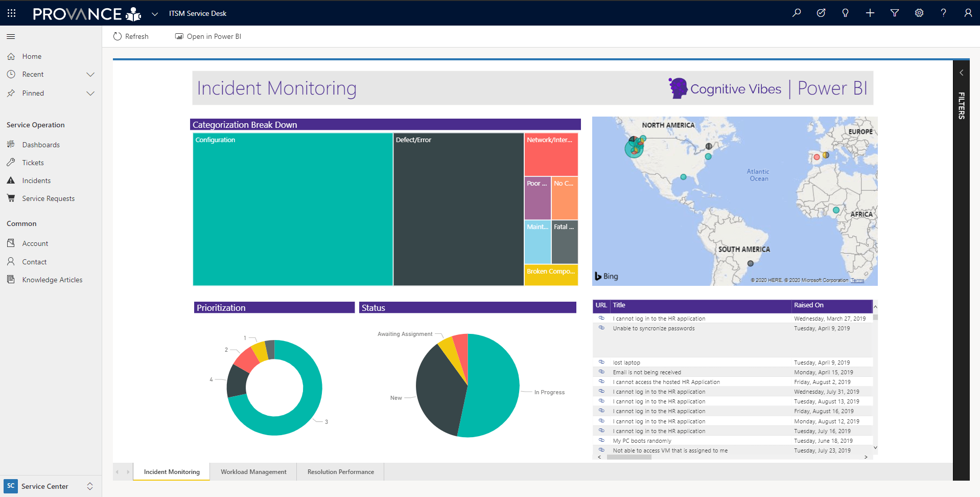Click ITSM Service Desk app title
Image resolution: width=980 pixels, height=497 pixels.
198,13
